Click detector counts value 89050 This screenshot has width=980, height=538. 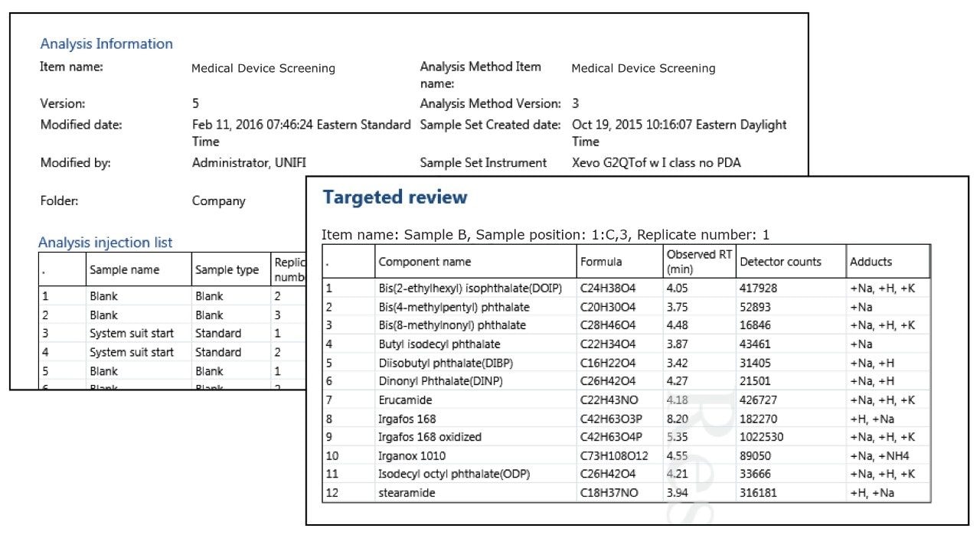(756, 455)
